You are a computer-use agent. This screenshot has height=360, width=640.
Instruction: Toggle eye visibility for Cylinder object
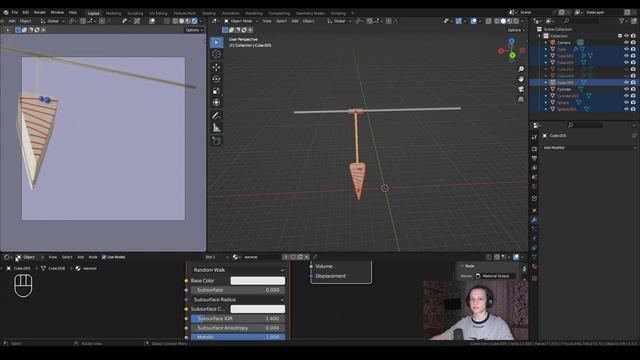[627, 89]
